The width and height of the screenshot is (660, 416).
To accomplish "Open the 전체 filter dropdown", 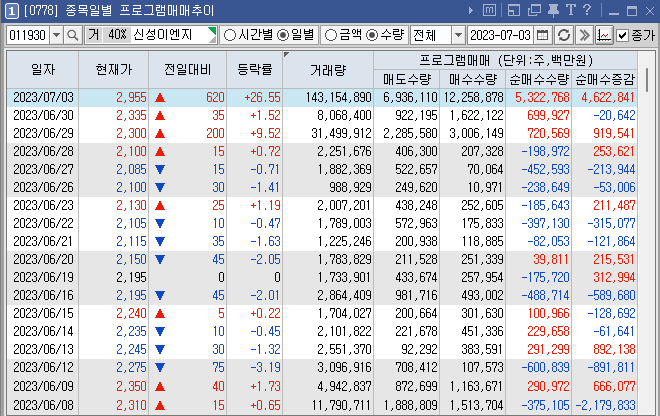I will (x=458, y=35).
